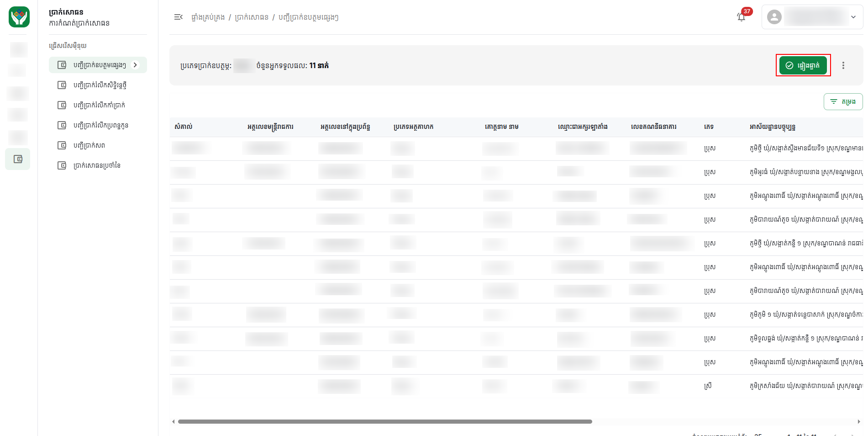The image size is (868, 436).
Task: Click the ស្រី gender cell in last row
Action: (x=708, y=386)
